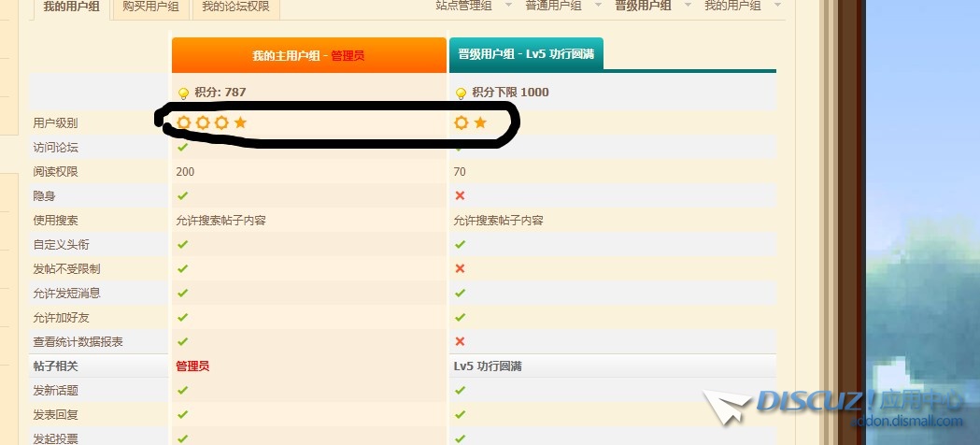Viewport: 980px width, 445px height.
Task: Expand the 普通用户组 dropdown
Action: tap(599, 6)
